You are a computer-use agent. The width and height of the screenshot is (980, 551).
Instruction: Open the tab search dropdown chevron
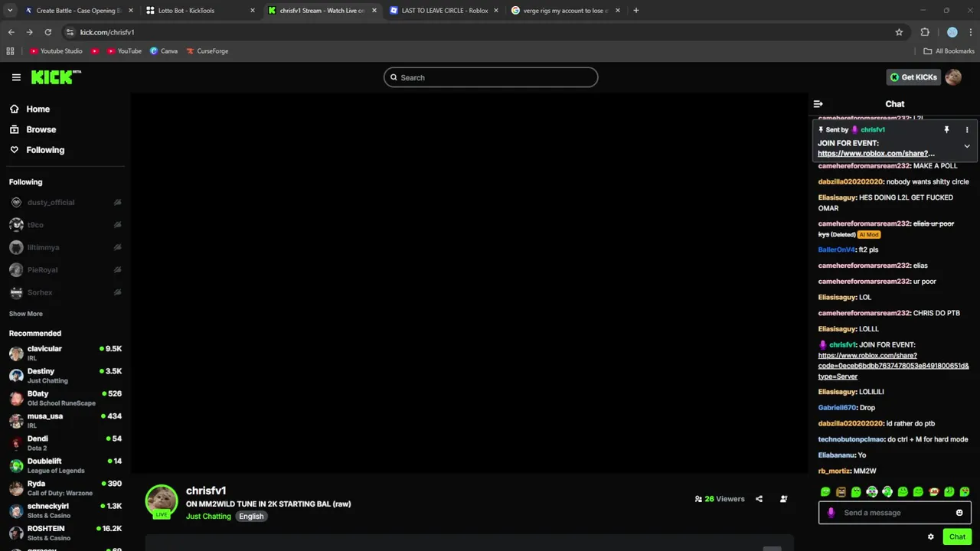point(10,11)
